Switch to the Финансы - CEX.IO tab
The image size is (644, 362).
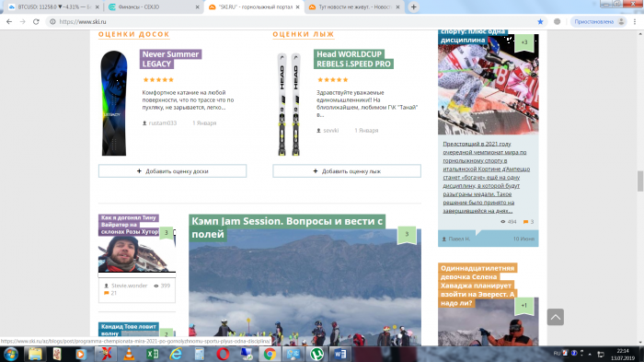tap(154, 7)
